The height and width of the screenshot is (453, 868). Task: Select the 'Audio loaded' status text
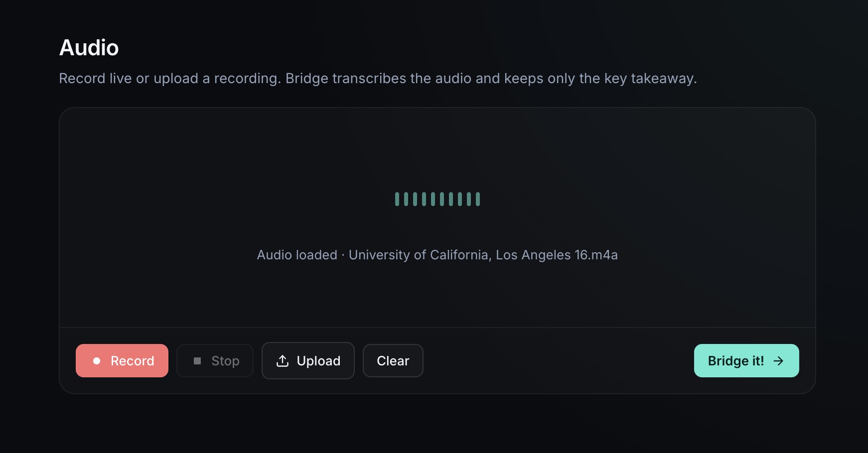(x=297, y=255)
